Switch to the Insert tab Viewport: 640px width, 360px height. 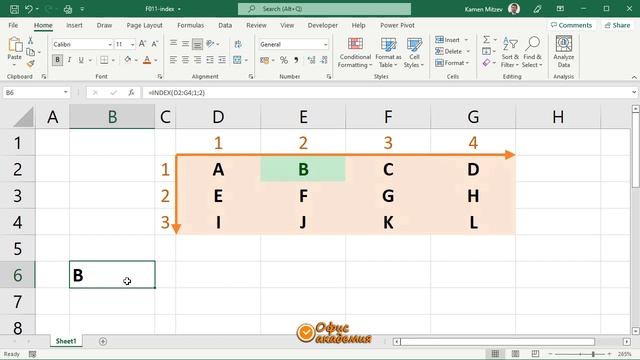click(x=74, y=25)
